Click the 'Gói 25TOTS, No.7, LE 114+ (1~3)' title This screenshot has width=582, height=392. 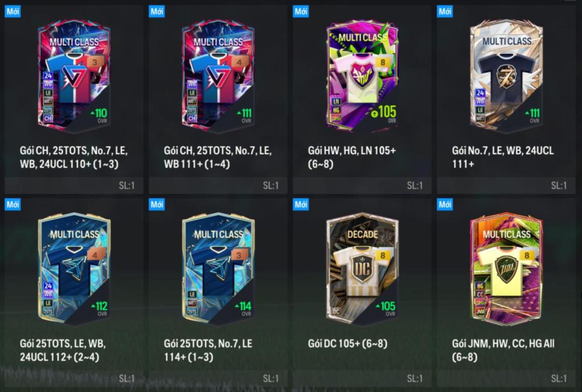(x=208, y=350)
